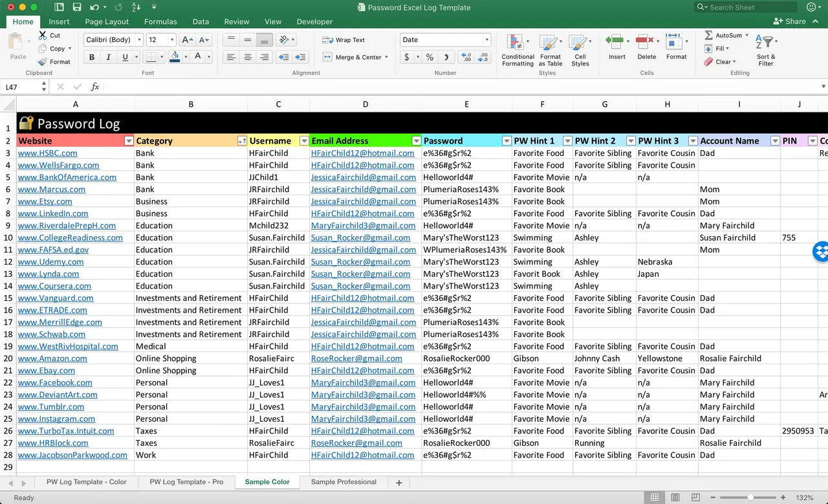Screen dimensions: 828x504
Task: Click the Undo arrow icon
Action: pyautogui.click(x=94, y=7)
